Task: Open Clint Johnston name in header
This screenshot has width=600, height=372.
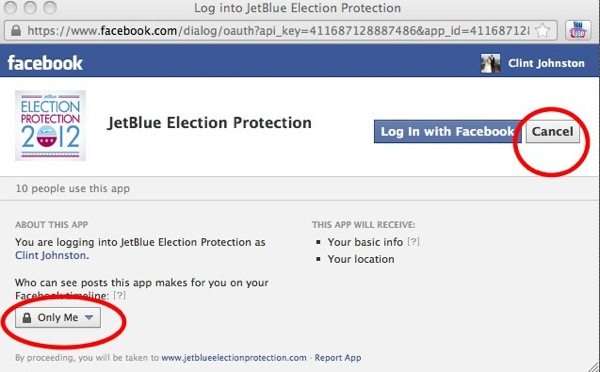Action: pos(546,64)
